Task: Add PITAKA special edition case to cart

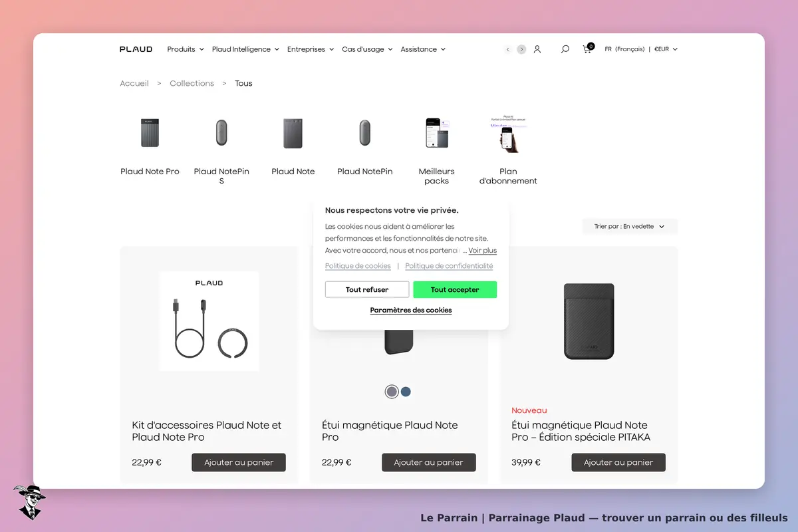Action: click(618, 462)
